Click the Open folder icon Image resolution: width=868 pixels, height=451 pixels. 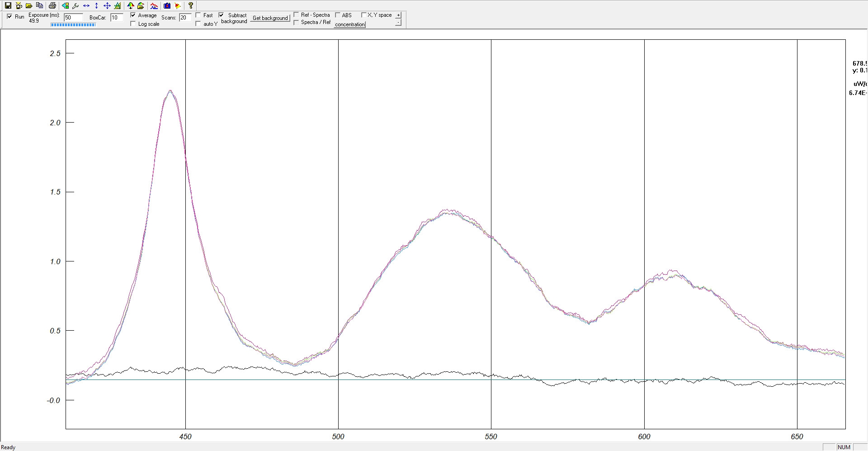point(29,6)
